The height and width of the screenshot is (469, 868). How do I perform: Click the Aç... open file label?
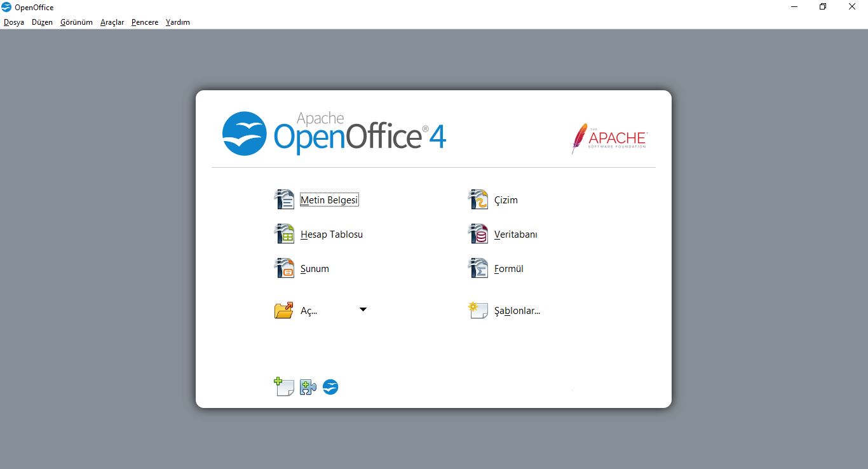pyautogui.click(x=309, y=311)
